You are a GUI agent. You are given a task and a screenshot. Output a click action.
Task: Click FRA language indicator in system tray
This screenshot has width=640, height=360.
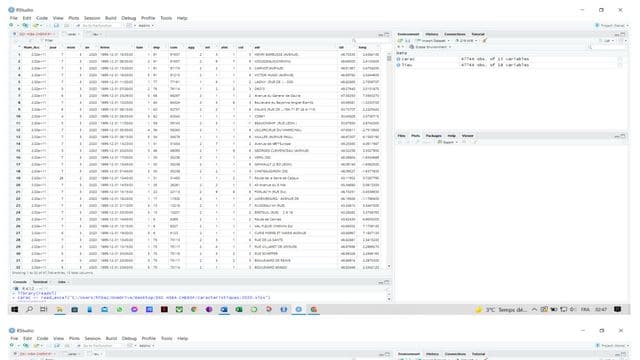coord(585,309)
